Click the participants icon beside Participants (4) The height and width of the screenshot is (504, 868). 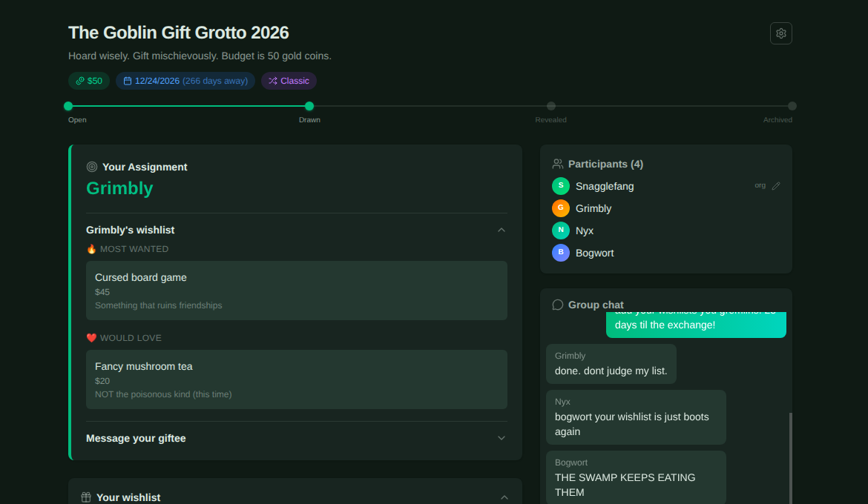click(559, 163)
